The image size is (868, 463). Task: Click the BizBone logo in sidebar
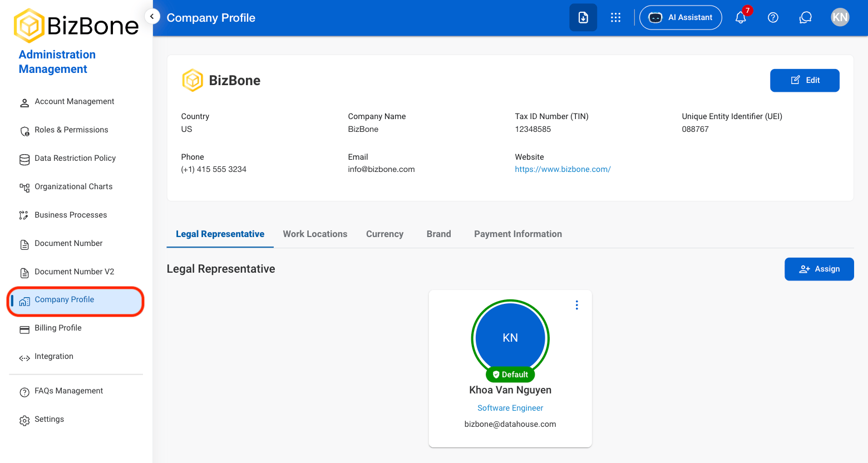pyautogui.click(x=76, y=26)
